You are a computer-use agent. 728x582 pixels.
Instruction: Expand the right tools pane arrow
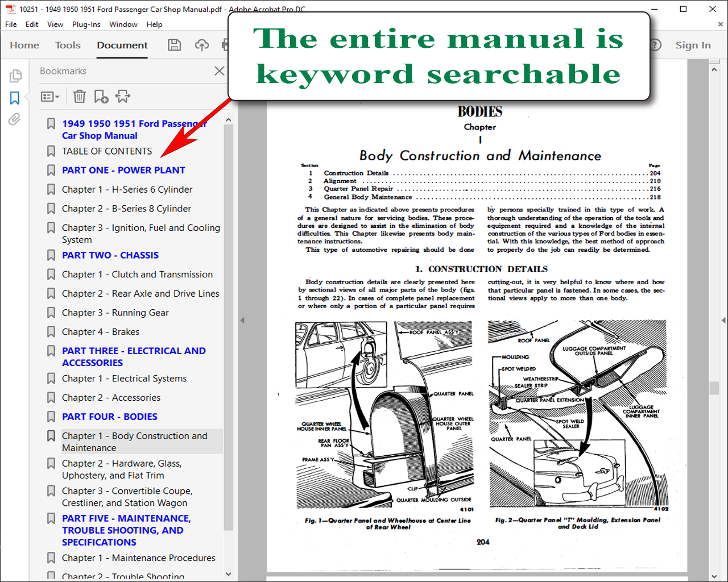point(723,321)
